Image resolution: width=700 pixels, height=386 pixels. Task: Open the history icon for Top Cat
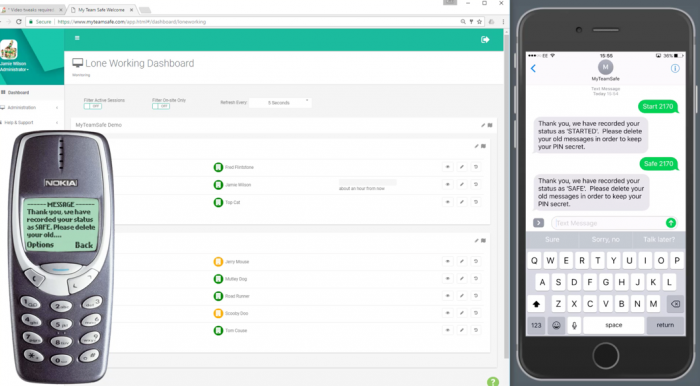pyautogui.click(x=476, y=202)
